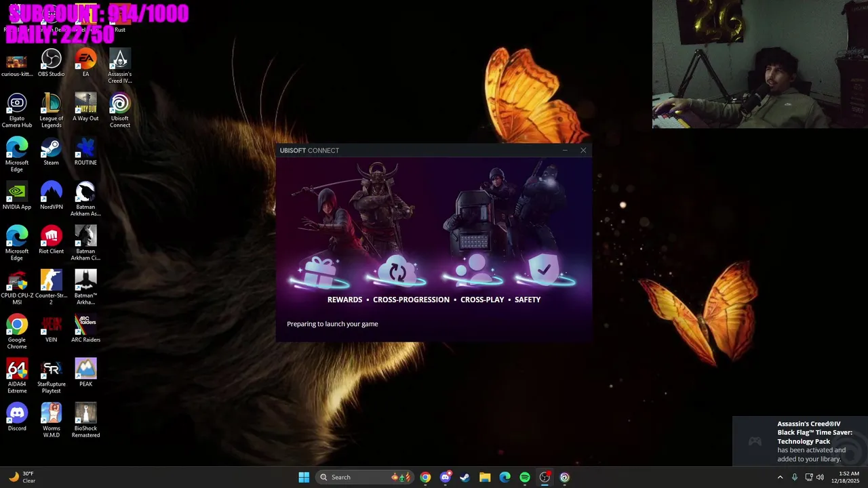Expand the hidden system tray icons

[780, 477]
